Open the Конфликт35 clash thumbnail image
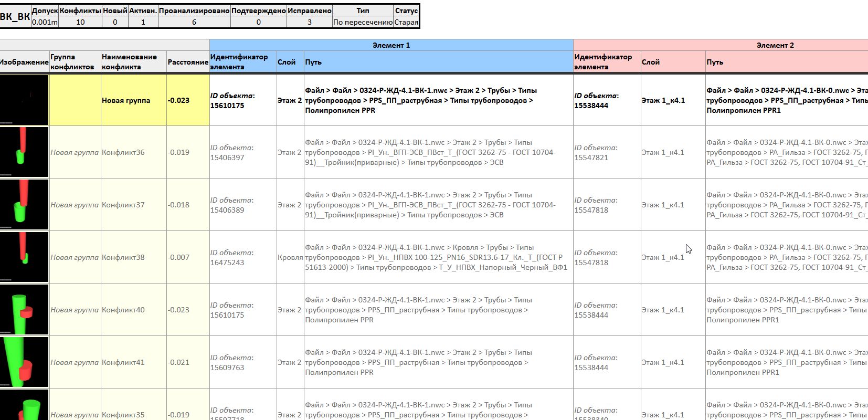This screenshot has width=868, height=420. click(24, 405)
